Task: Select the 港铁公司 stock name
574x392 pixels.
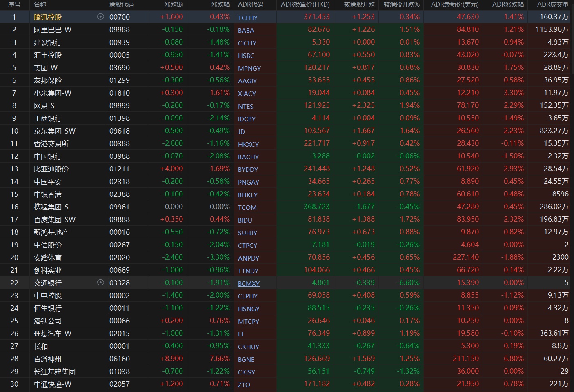Action: click(48, 321)
